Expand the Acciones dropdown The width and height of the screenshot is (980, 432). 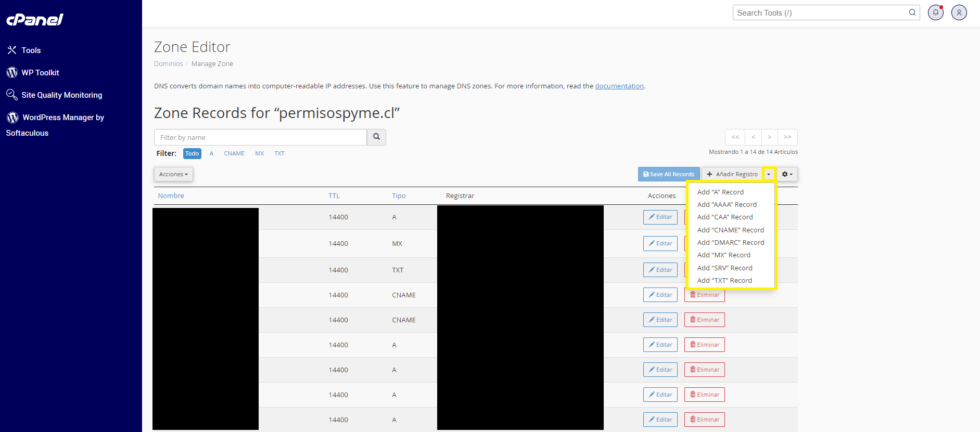click(173, 174)
